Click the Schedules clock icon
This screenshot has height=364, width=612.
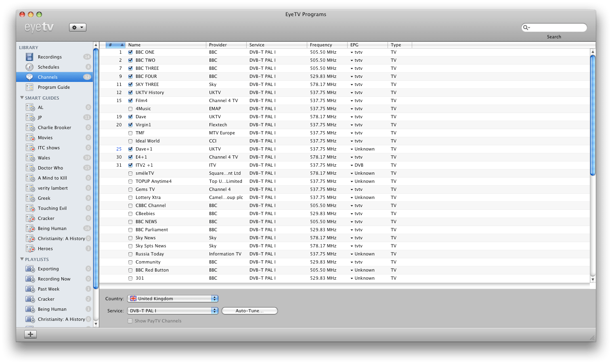pyautogui.click(x=29, y=67)
